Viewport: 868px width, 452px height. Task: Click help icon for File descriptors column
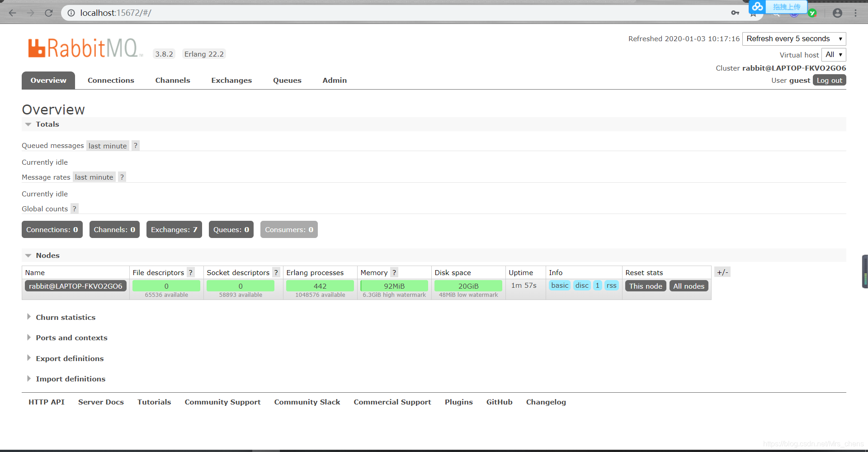click(x=190, y=272)
